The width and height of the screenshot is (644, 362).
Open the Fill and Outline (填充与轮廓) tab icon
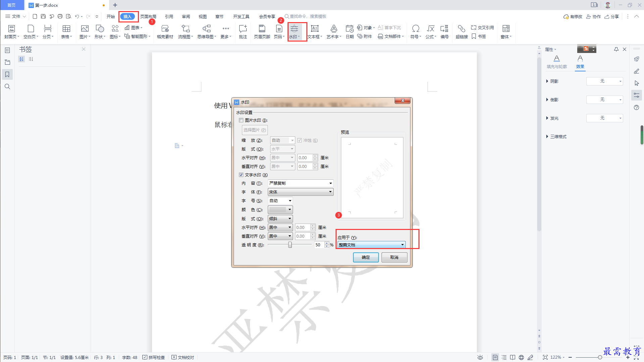click(x=556, y=59)
